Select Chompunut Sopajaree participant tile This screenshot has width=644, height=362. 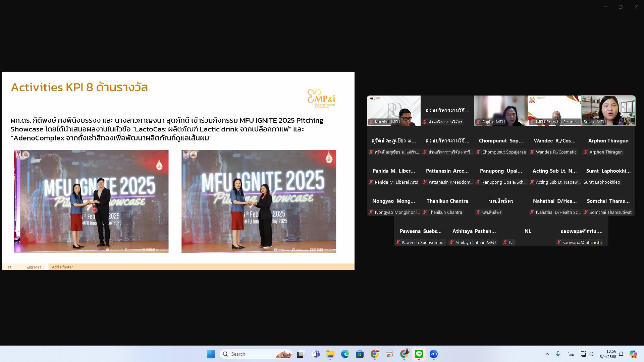point(501,141)
